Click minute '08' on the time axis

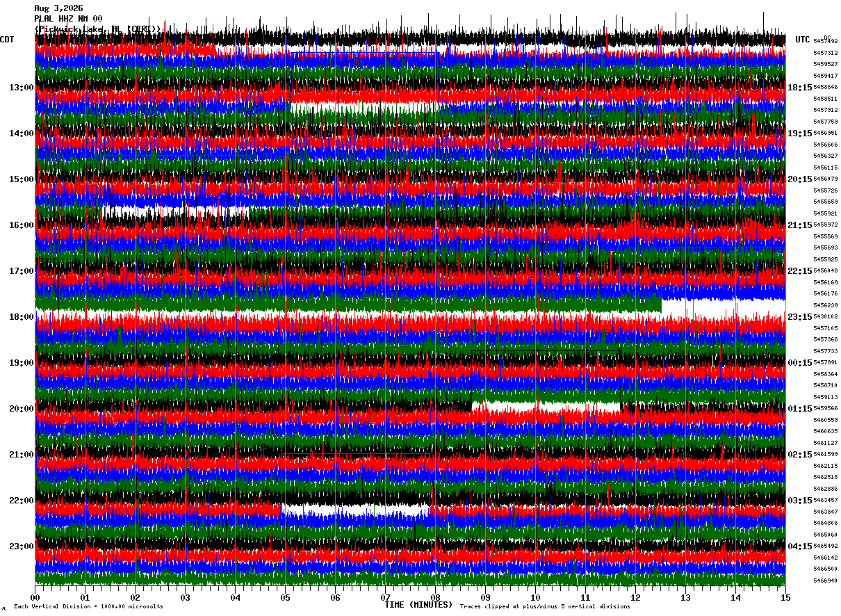coord(435,597)
